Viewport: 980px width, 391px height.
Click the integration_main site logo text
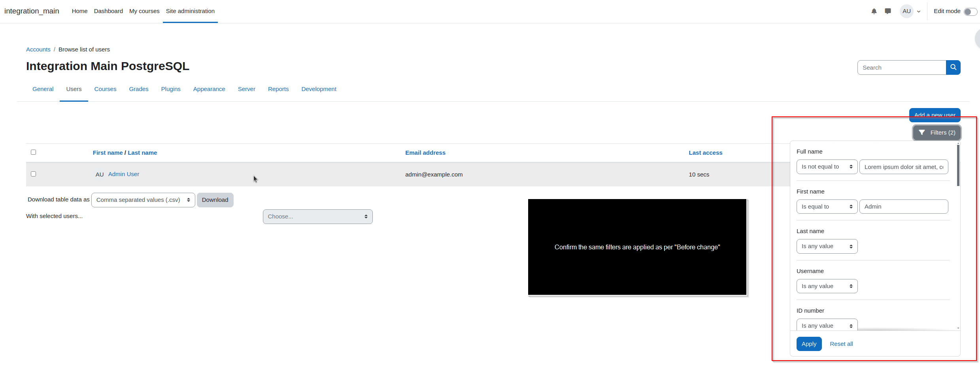point(32,11)
